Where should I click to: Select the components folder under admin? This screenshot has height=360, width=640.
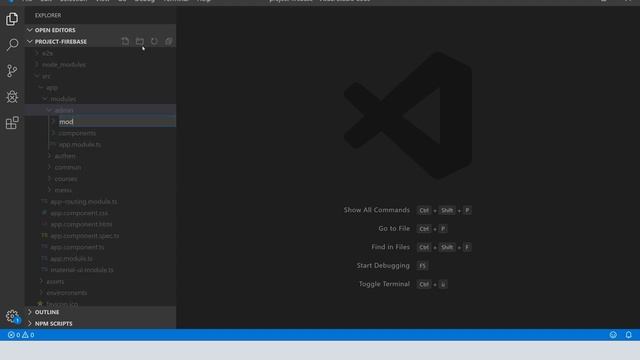click(x=77, y=133)
